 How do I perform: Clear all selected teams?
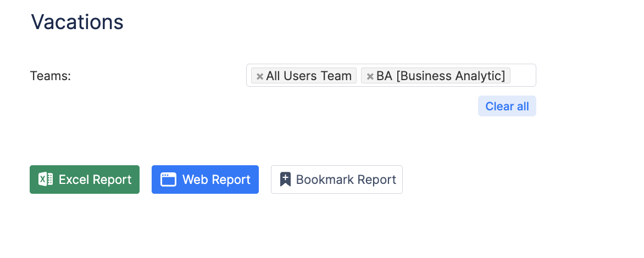[x=507, y=106]
